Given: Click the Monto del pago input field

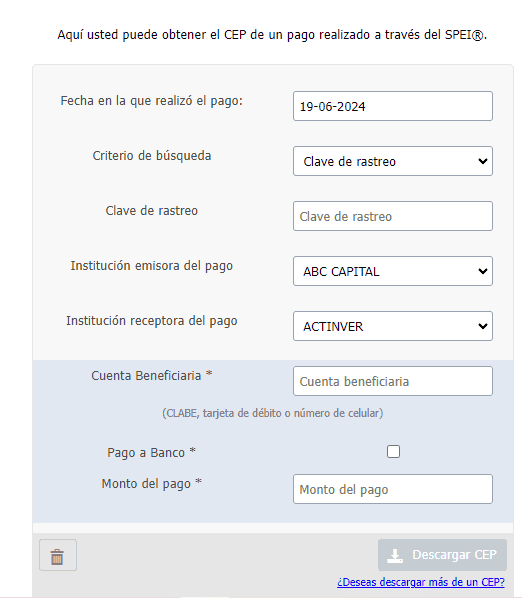Looking at the screenshot, I should tap(393, 489).
